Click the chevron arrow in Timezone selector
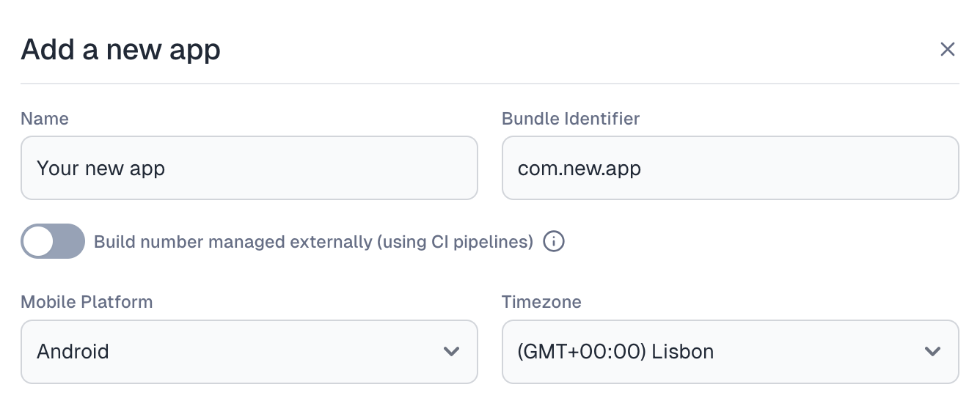 pyautogui.click(x=933, y=352)
